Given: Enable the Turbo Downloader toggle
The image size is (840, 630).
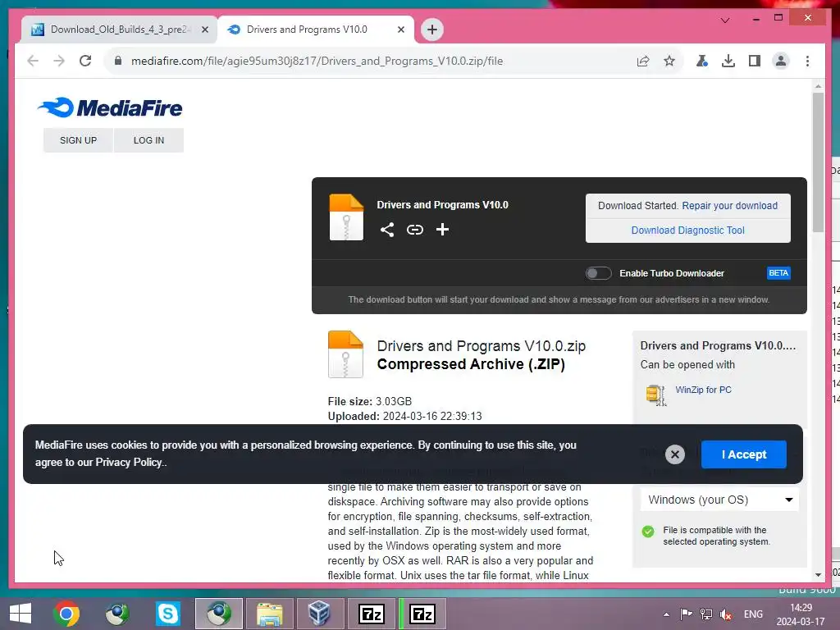Looking at the screenshot, I should 598,273.
